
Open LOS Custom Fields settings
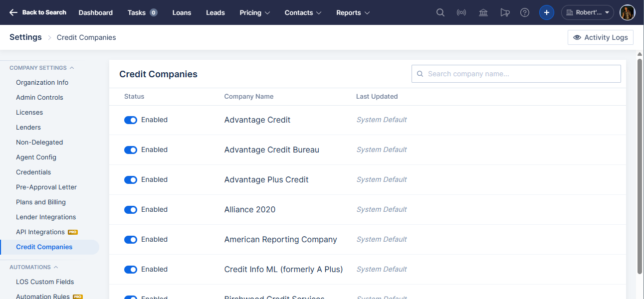(45, 282)
